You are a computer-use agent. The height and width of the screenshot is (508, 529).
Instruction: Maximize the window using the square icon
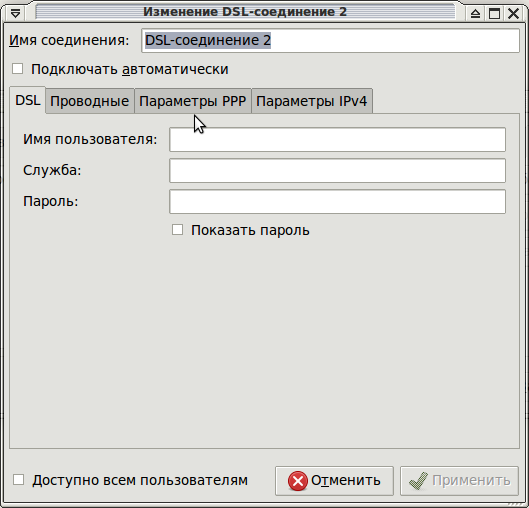(495, 13)
